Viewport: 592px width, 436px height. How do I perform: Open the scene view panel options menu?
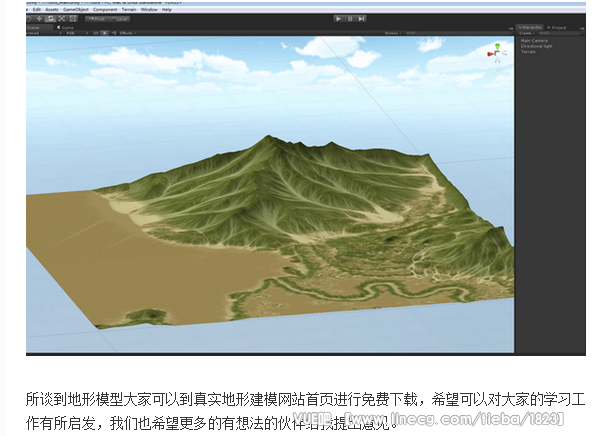(511, 28)
